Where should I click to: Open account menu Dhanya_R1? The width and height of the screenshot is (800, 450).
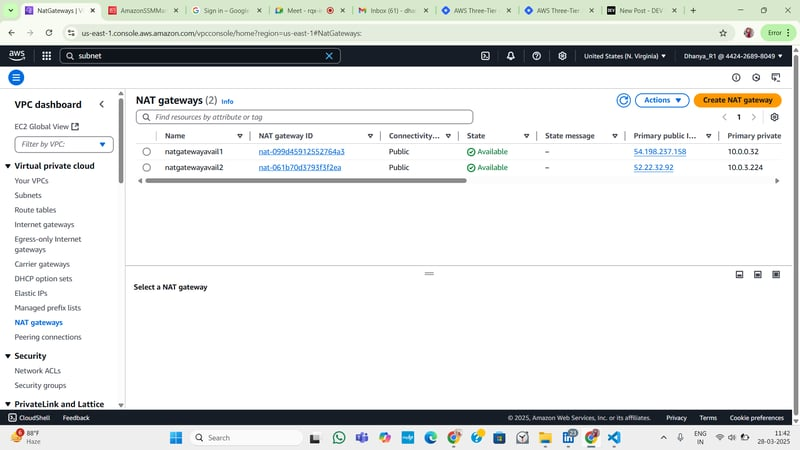coord(733,56)
